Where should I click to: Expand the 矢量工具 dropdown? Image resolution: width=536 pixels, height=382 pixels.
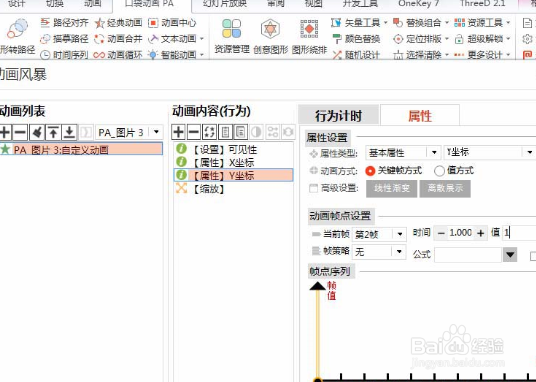(x=385, y=23)
